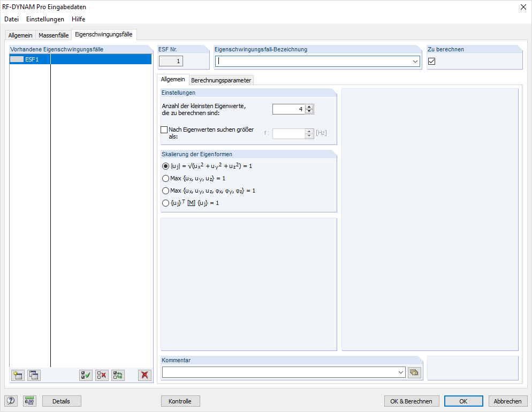
Task: Delete all cases with the red X icon
Action: tap(145, 375)
